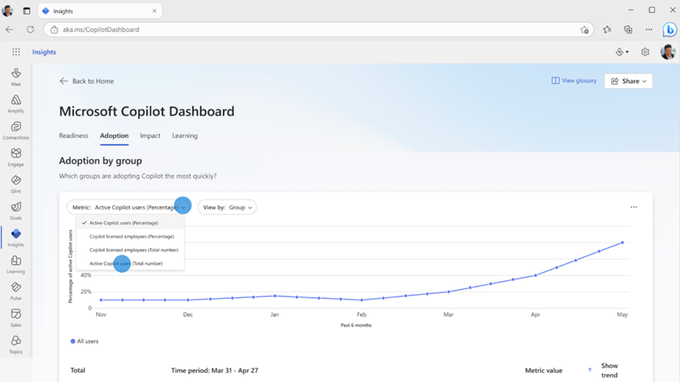Expand the Metric dropdown
Screen dimensions: 680x382
pyautogui.click(x=129, y=207)
